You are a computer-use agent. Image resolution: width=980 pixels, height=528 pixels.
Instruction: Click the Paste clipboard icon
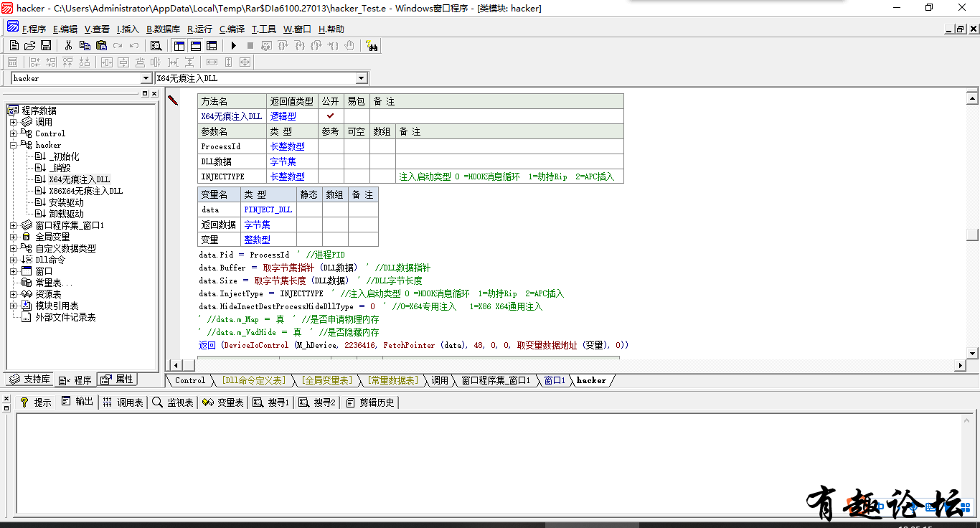point(101,46)
